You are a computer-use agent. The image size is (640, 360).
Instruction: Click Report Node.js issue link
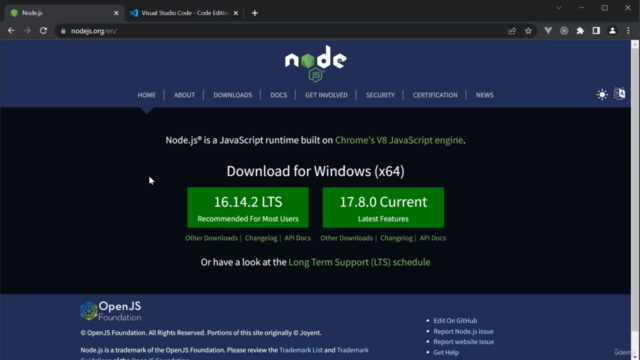tap(463, 331)
